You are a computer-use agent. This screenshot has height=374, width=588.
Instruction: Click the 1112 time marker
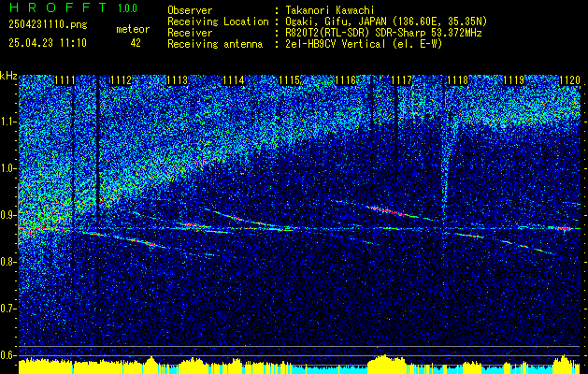click(x=122, y=80)
